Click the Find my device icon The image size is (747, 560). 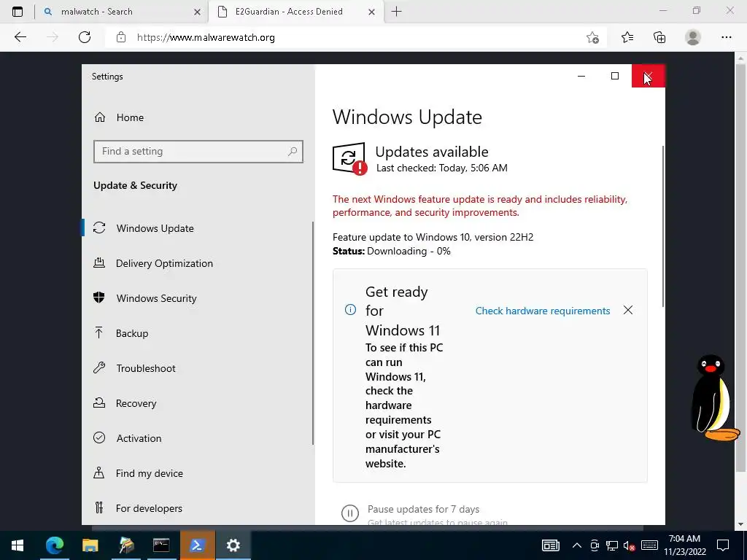(x=99, y=472)
